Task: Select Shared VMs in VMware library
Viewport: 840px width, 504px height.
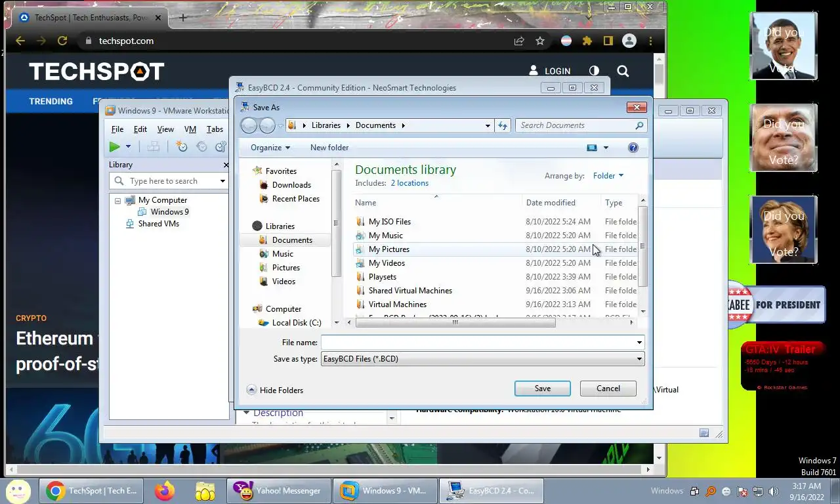Action: [158, 224]
